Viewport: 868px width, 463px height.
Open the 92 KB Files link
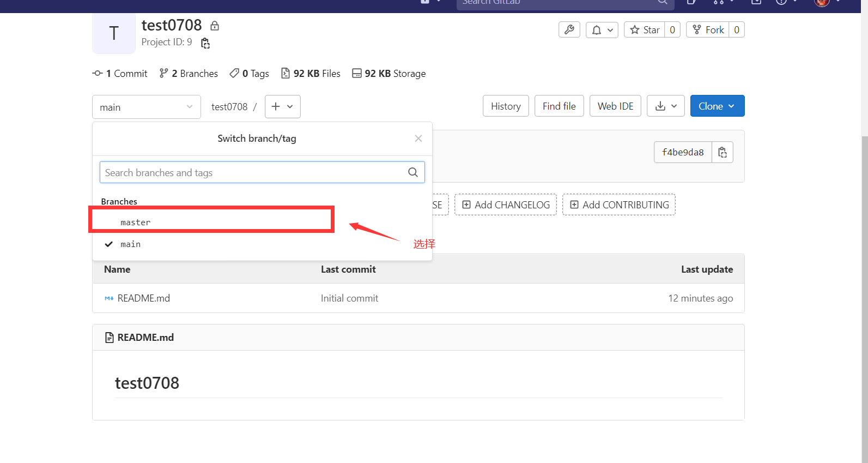[311, 74]
